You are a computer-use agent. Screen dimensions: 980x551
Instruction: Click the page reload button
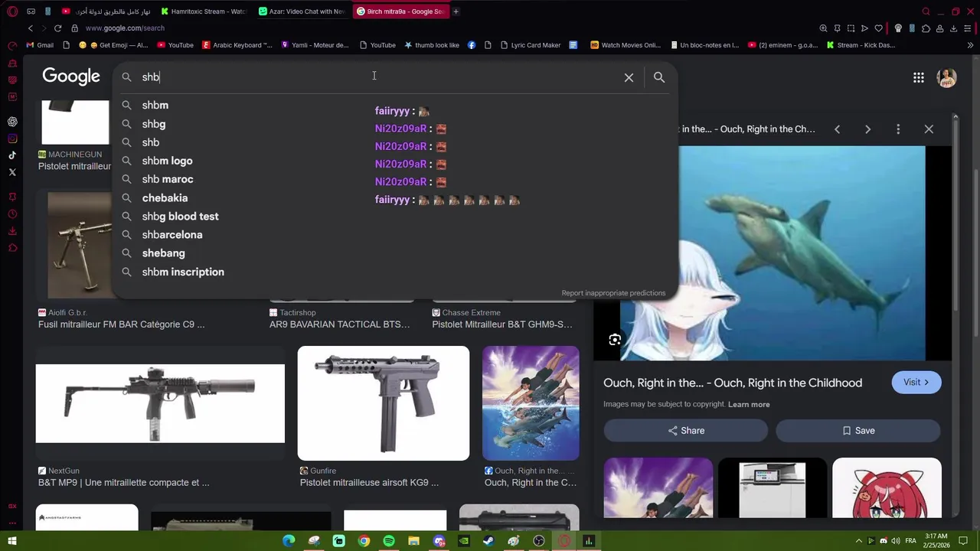(57, 28)
